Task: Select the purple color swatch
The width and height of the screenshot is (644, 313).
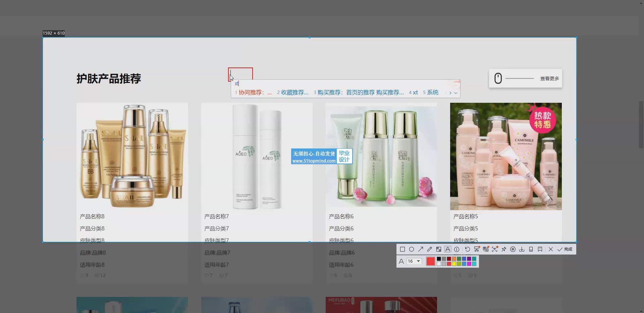Action: tap(469, 259)
